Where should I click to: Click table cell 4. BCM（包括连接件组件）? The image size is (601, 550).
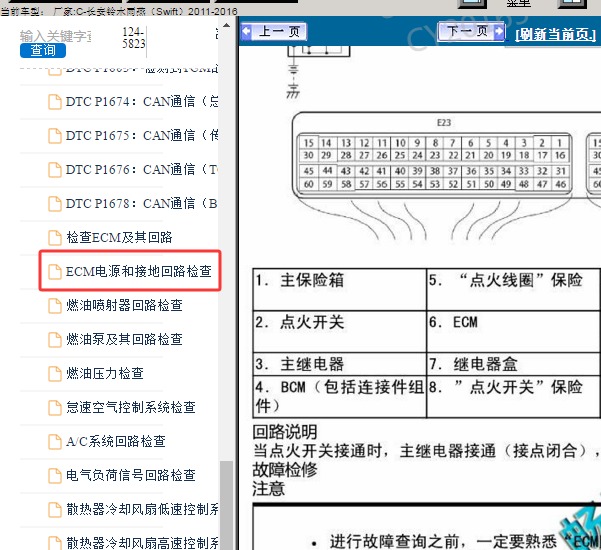[340, 397]
